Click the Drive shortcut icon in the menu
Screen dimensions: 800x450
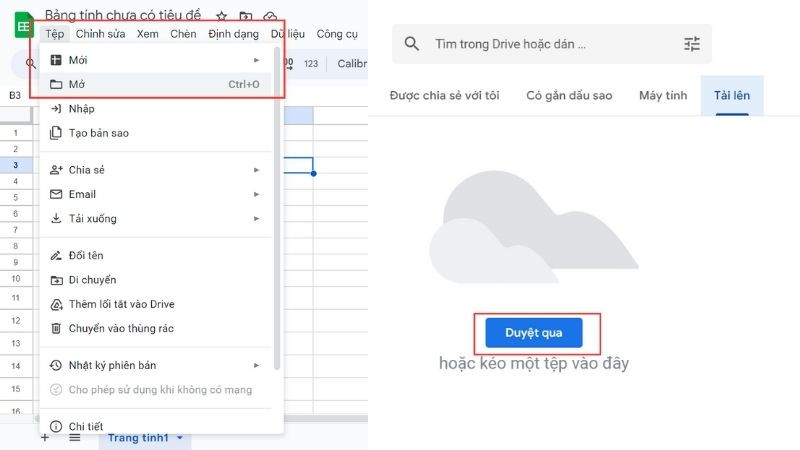click(x=56, y=304)
